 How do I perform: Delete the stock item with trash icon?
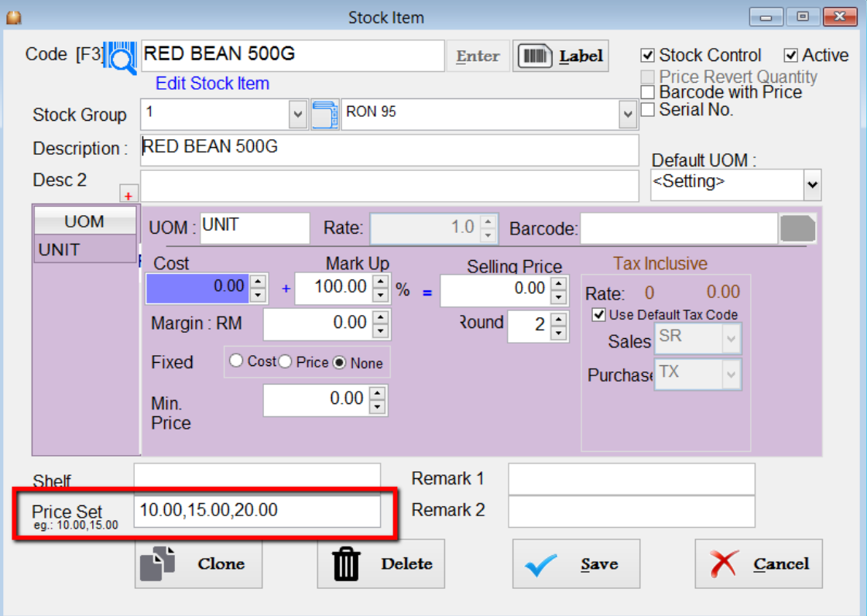[x=381, y=564]
